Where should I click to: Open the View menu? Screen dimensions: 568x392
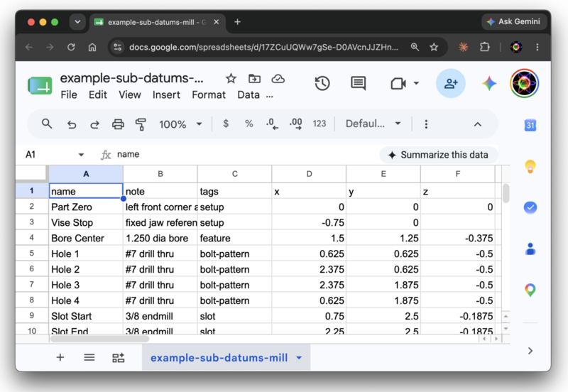(x=130, y=95)
